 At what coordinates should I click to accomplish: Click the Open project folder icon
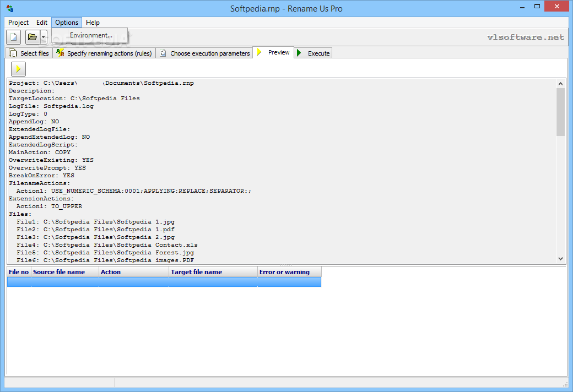pyautogui.click(x=33, y=37)
